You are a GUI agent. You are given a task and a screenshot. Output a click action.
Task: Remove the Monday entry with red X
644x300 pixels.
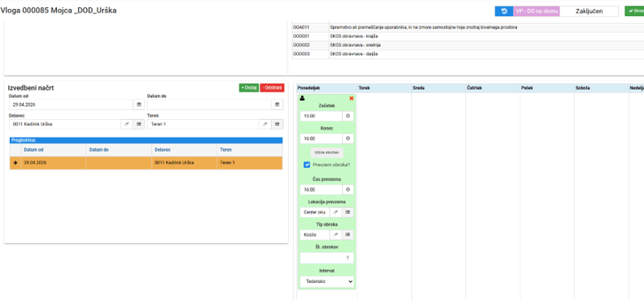click(x=351, y=99)
